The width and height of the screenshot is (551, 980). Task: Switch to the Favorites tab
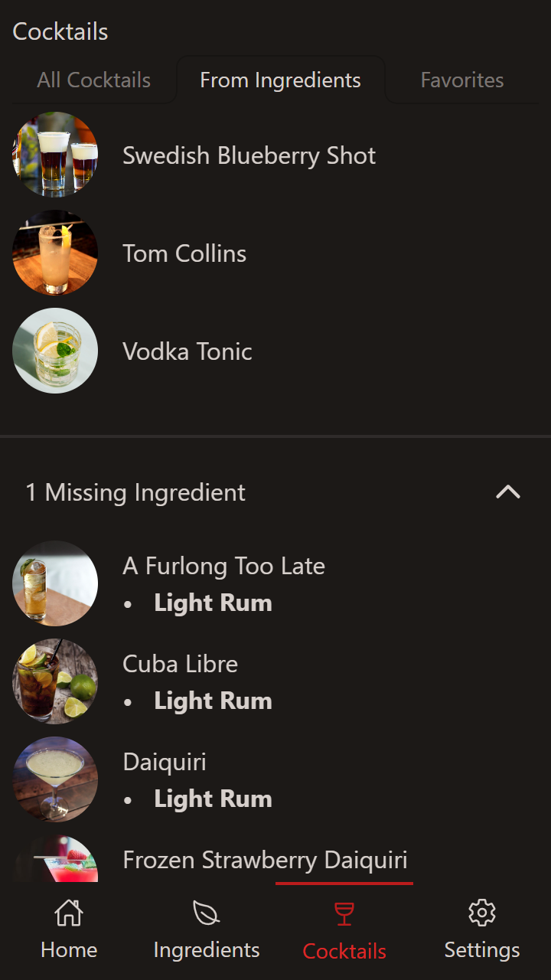coord(462,80)
